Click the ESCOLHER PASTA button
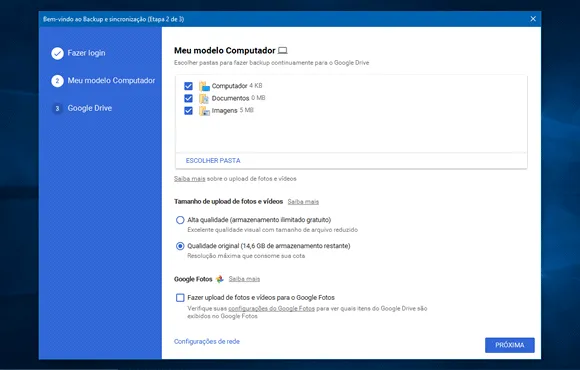 click(213, 161)
